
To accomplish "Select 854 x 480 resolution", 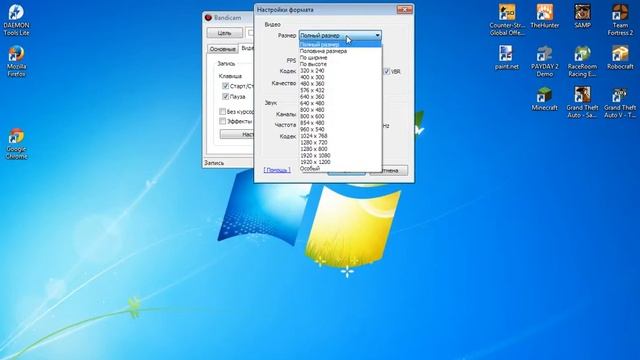I will click(340, 123).
